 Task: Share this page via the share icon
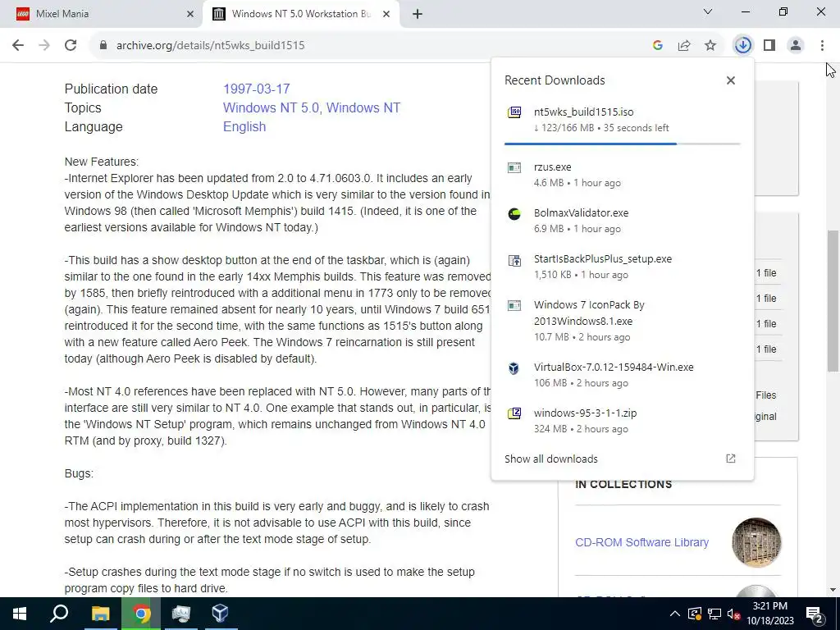(x=684, y=45)
